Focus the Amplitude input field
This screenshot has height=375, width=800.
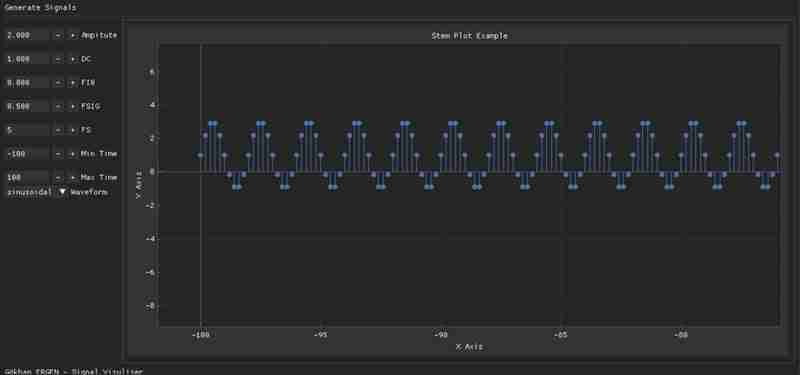point(27,35)
